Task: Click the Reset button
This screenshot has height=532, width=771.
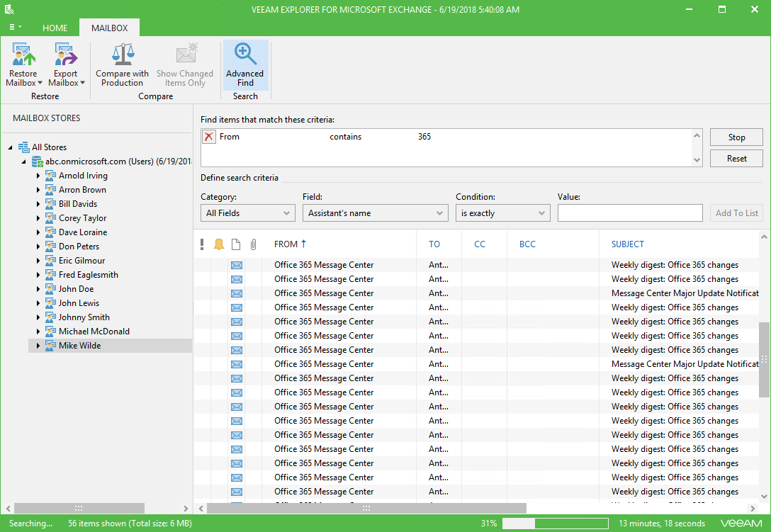Action: 736,158
